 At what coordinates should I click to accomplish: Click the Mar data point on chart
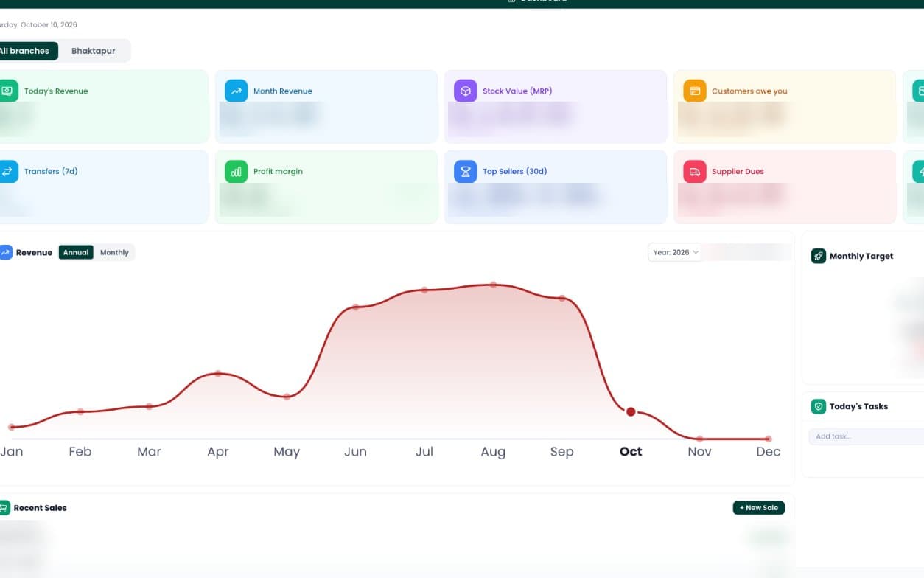[149, 406]
